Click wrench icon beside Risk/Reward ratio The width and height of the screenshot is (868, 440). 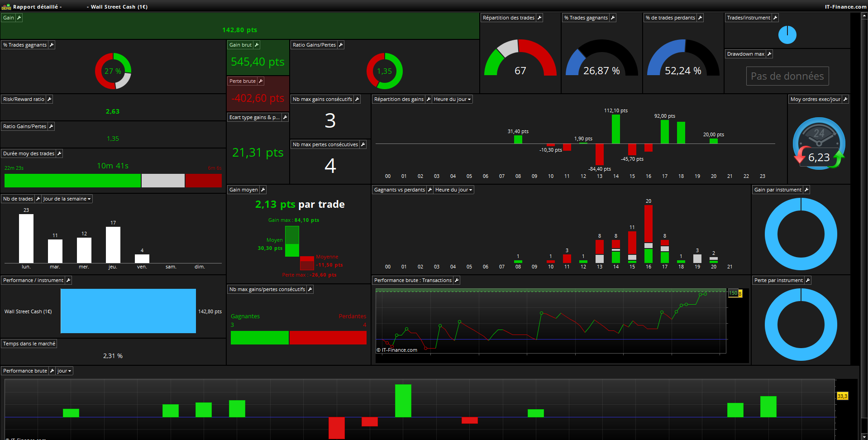[49, 99]
